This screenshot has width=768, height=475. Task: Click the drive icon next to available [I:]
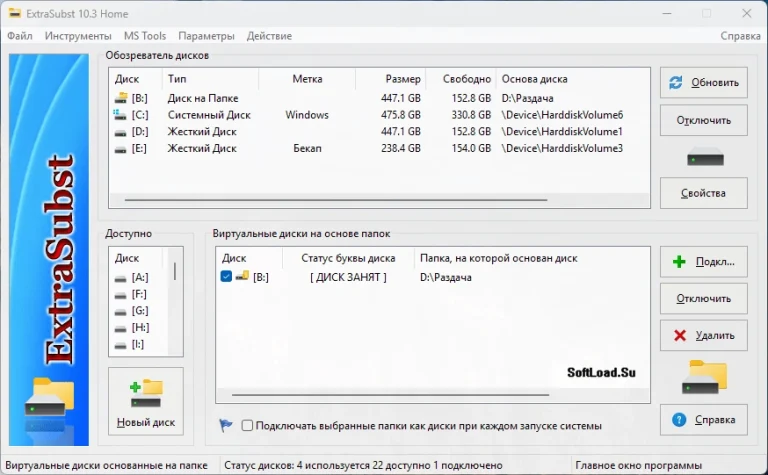120,345
